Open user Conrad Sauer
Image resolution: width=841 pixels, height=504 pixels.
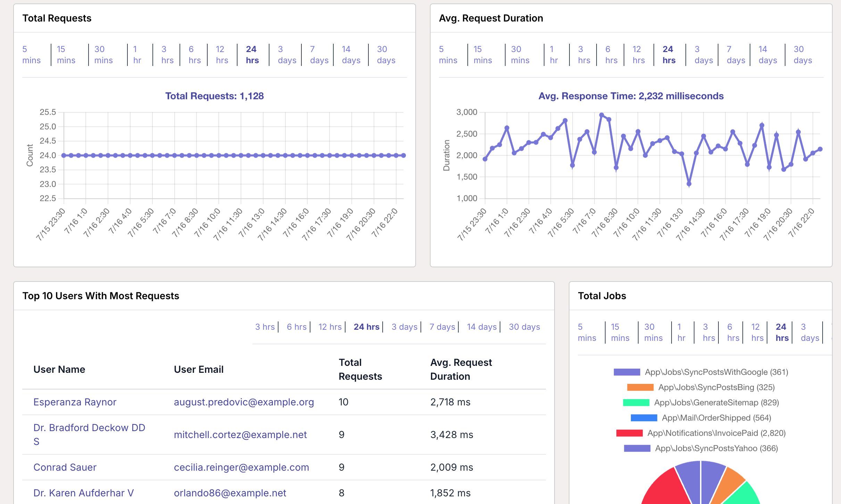click(65, 467)
